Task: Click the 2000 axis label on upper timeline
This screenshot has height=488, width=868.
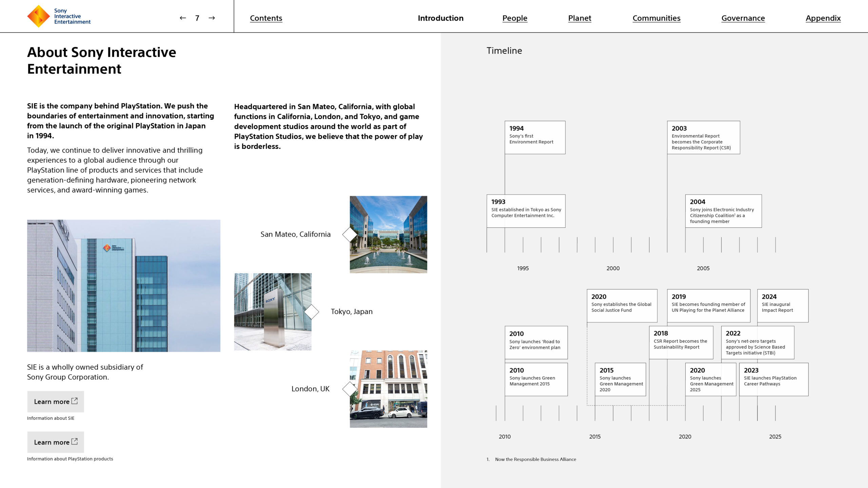Action: tap(613, 268)
